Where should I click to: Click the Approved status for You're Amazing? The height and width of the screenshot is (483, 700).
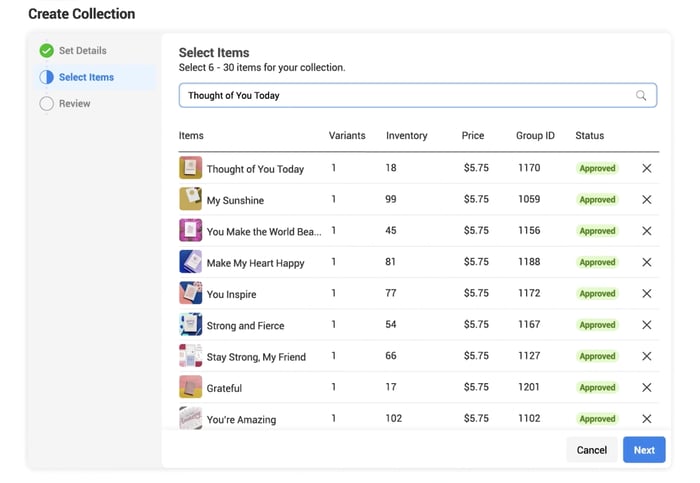(x=597, y=419)
